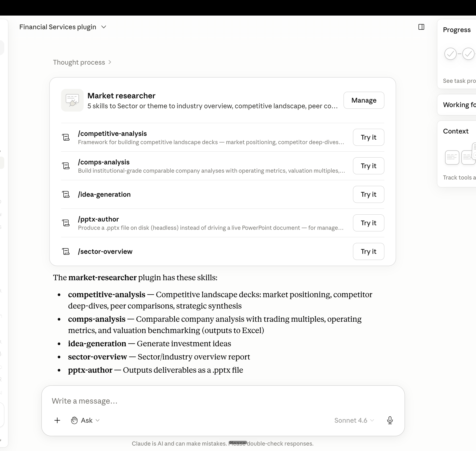Click the Market researcher title

point(121,96)
